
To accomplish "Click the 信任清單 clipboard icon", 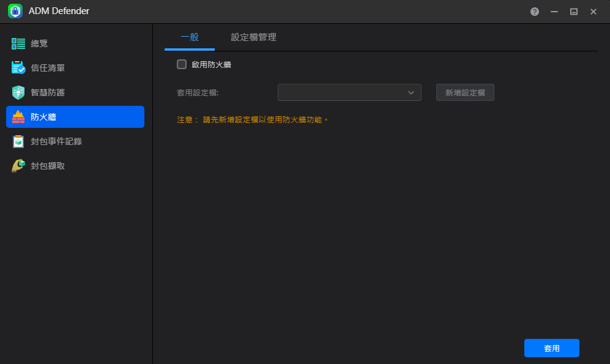I will tap(18, 68).
